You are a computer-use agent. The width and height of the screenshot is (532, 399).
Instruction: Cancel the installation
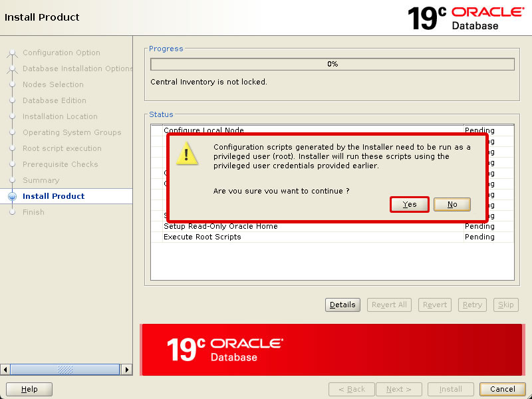click(x=503, y=389)
